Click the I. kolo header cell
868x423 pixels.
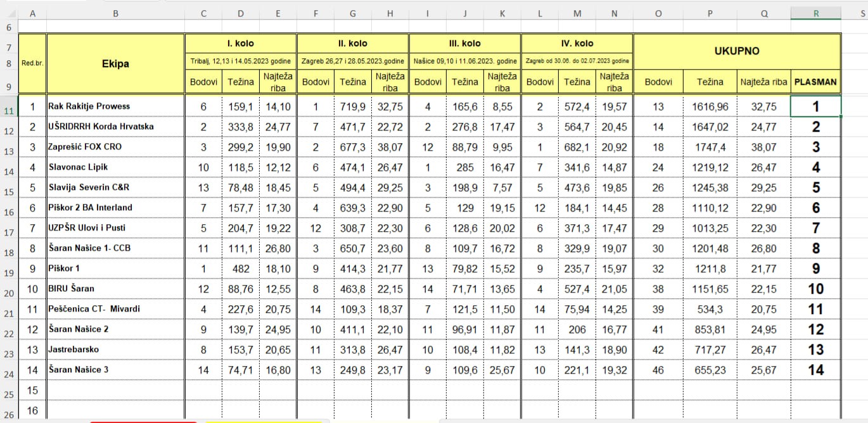(241, 44)
